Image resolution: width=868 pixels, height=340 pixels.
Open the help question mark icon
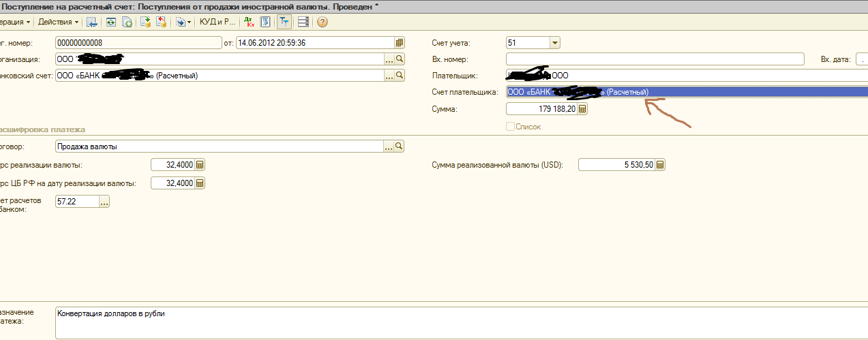[x=323, y=22]
